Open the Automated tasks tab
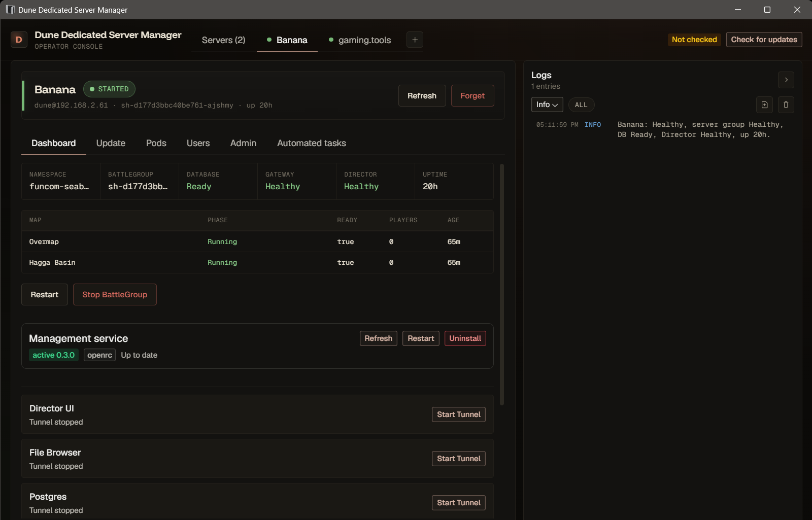 (x=312, y=143)
